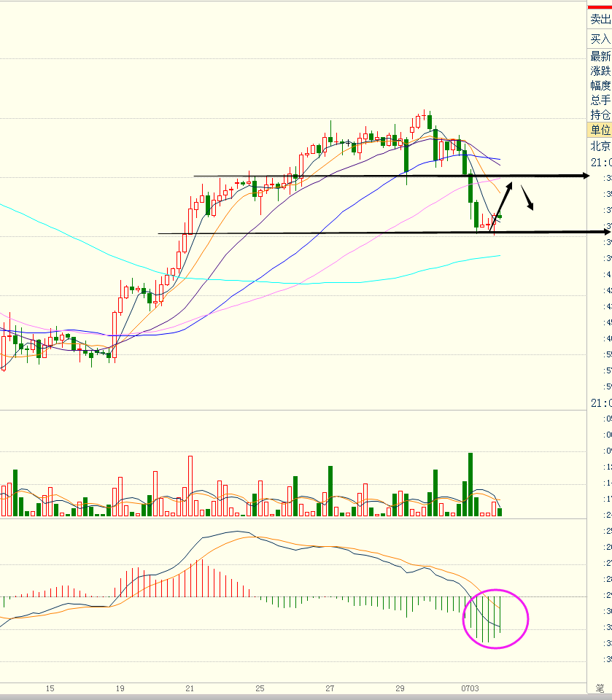Click the tallest red hollow volume bar near 21
612x700 pixels.
click(190, 486)
